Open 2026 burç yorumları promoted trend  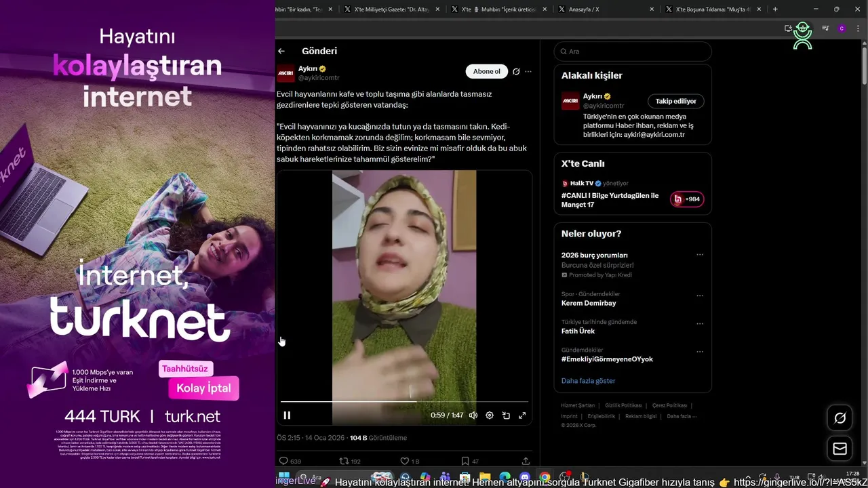click(x=595, y=255)
